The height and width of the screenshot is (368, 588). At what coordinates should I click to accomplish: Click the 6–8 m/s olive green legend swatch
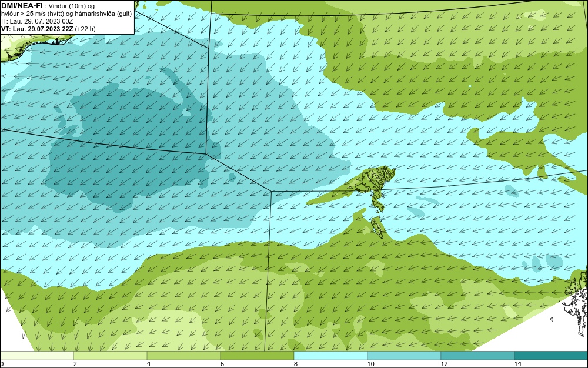pos(258,356)
